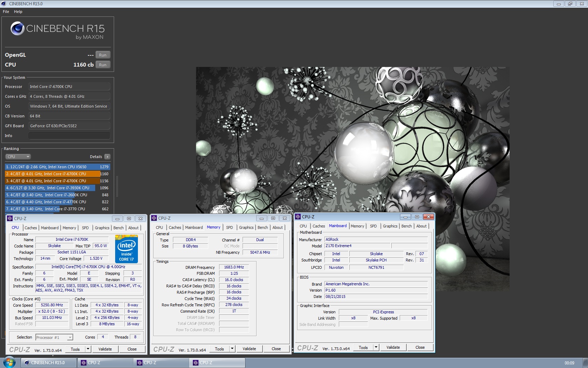Click the DRAM Frequency 1683.0 MHz value

click(234, 267)
